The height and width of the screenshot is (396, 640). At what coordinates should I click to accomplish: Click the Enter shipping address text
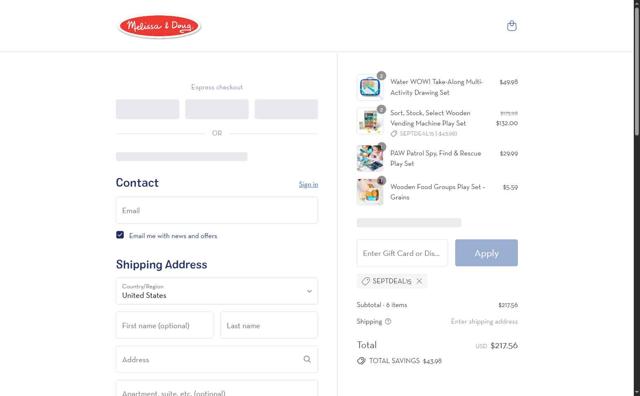pos(484,322)
